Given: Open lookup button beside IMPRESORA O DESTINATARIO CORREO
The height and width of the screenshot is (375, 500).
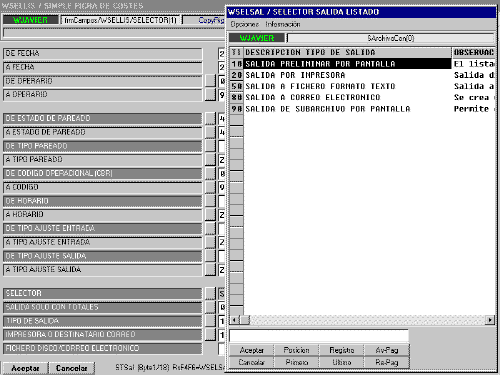Looking at the screenshot, I should [210, 335].
